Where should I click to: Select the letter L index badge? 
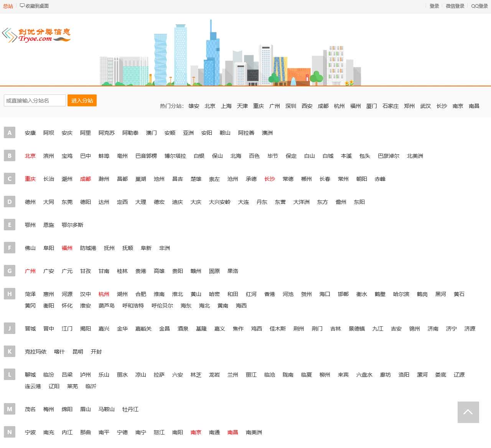pos(10,375)
